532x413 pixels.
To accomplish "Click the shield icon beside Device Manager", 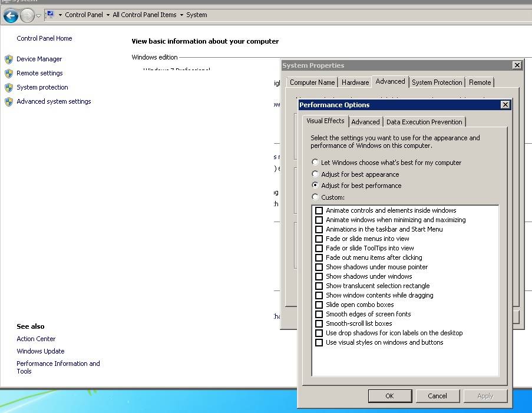I will click(9, 60).
